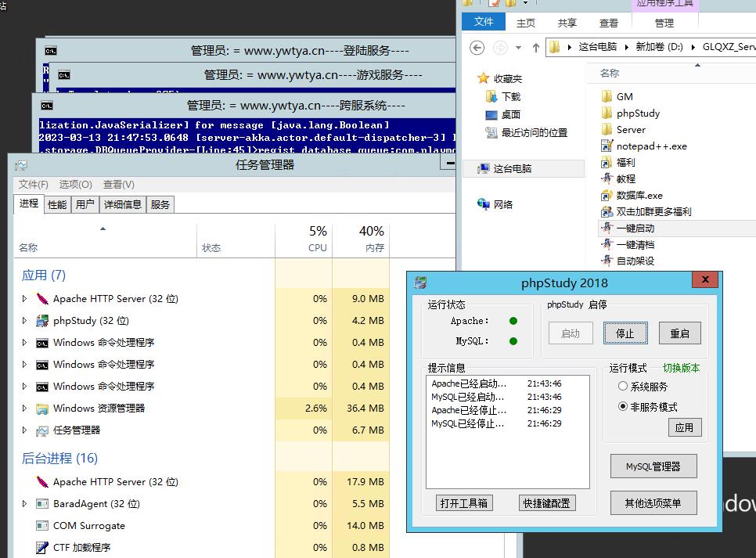The height and width of the screenshot is (558, 756).
Task: Expand the Windows 资源管理器 process row
Action: [x=24, y=408]
